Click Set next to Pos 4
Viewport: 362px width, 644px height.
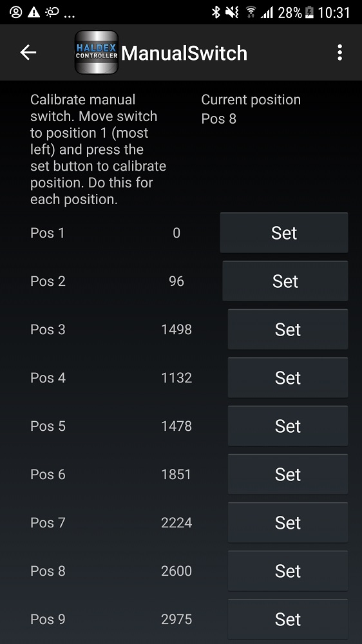click(x=288, y=378)
